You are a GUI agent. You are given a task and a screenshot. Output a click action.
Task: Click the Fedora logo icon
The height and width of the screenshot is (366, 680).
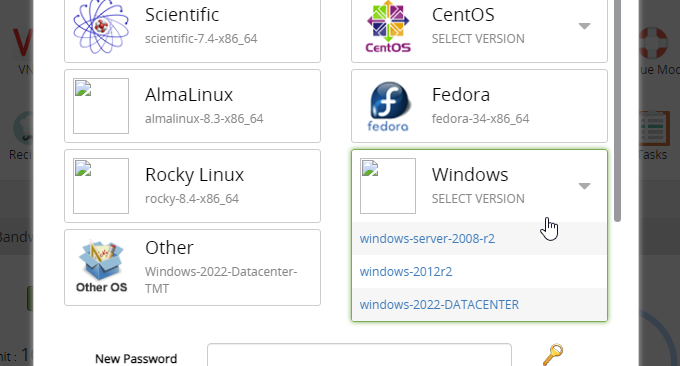[x=388, y=106]
